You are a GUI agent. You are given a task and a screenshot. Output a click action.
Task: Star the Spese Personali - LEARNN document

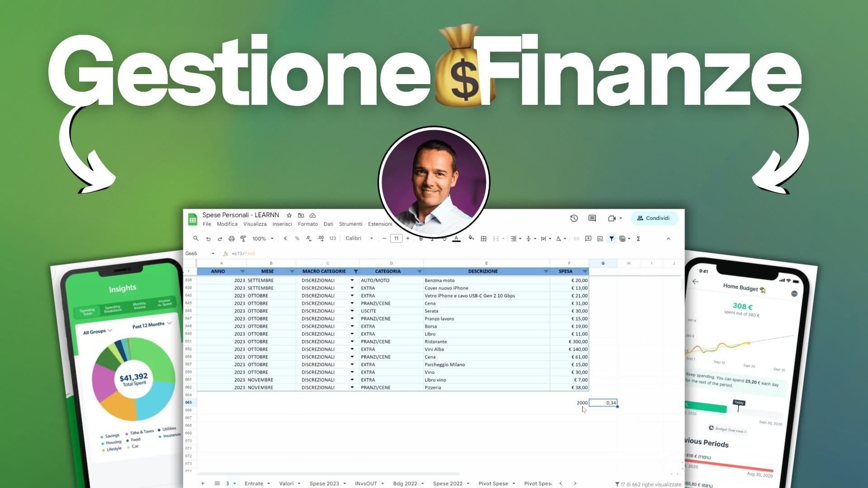(289, 216)
